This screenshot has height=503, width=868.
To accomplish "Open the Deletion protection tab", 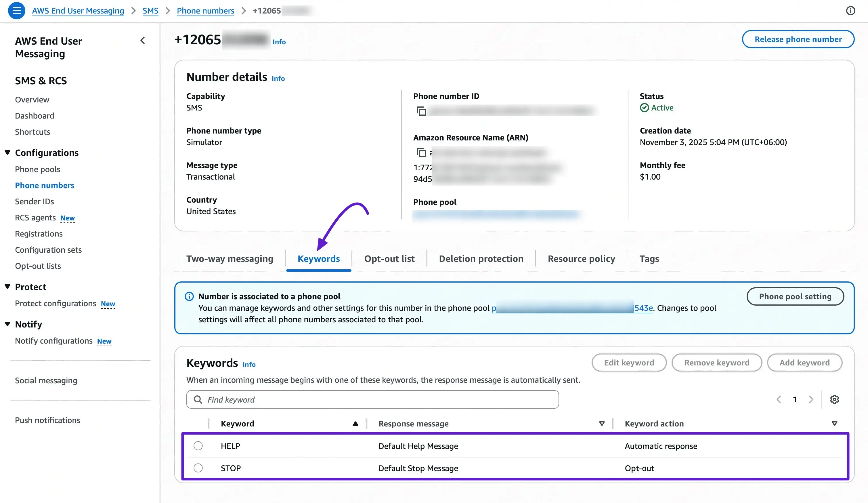I will [481, 259].
